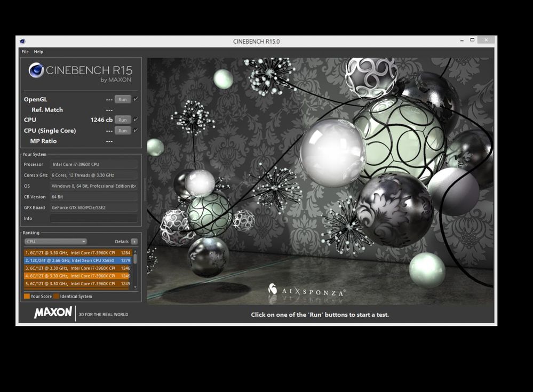The height and width of the screenshot is (392, 533).
Task: Click the Cores x GHz field value
Action: click(x=93, y=175)
